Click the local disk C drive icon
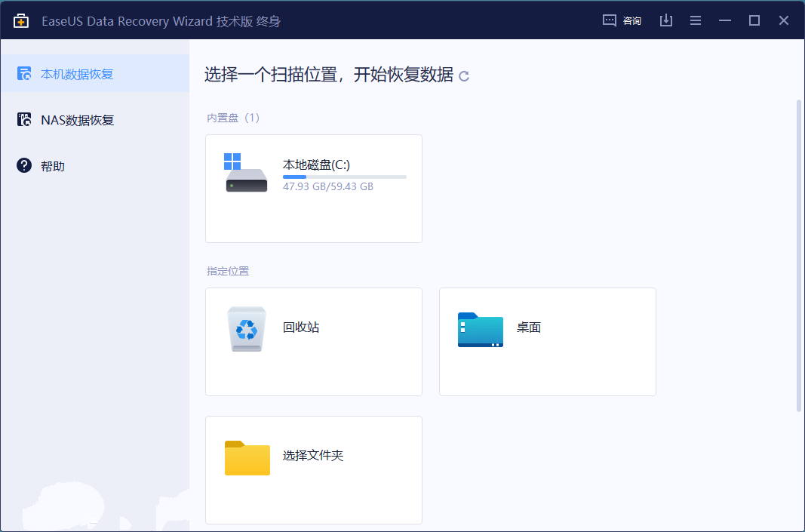This screenshot has height=532, width=805. coord(246,174)
